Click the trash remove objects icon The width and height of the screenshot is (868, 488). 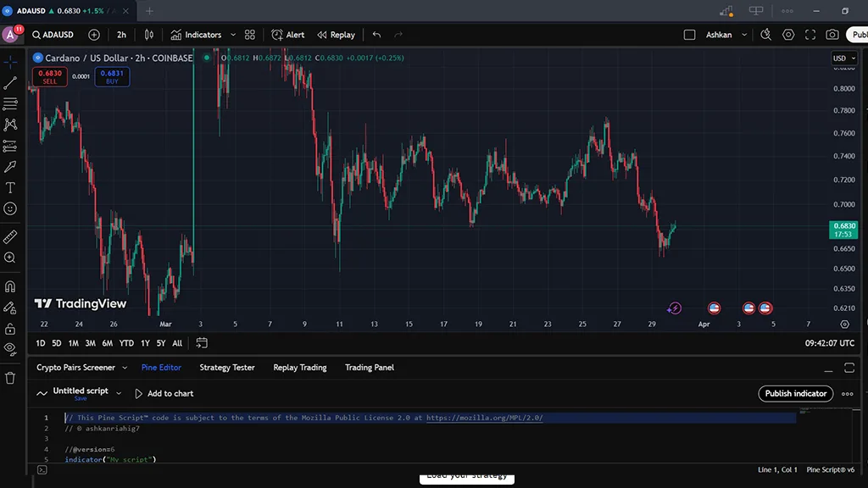[10, 378]
